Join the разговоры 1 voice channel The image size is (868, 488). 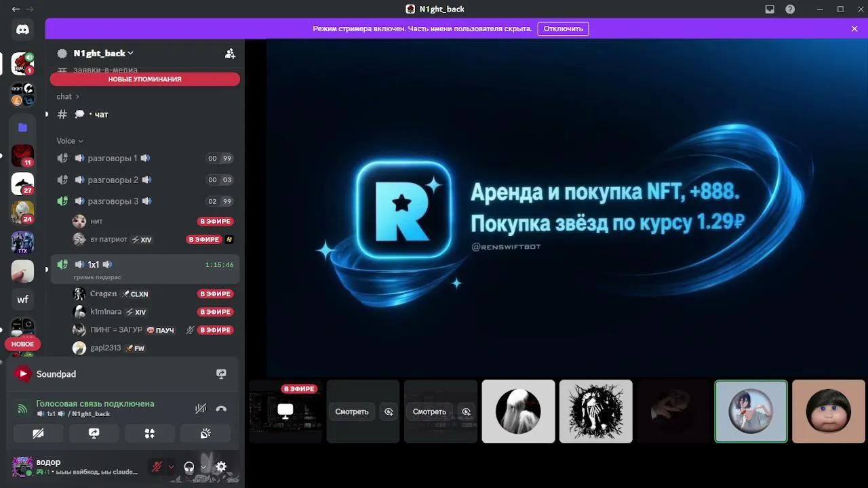pos(145,158)
